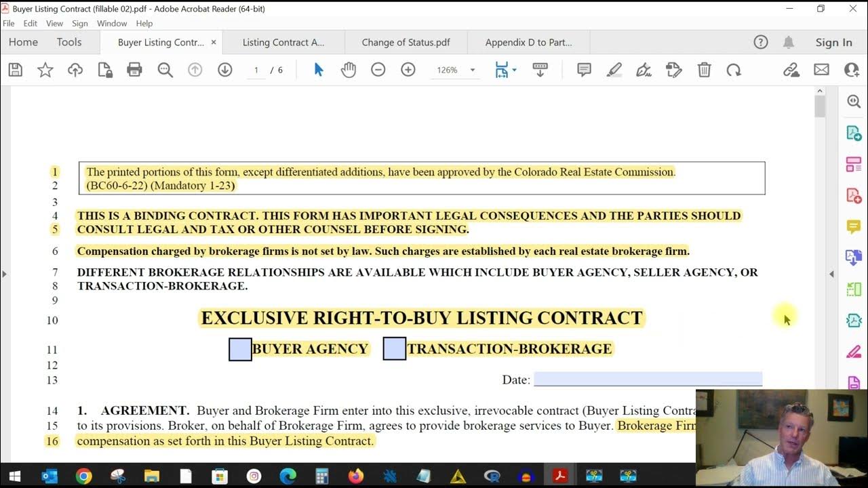Share a link to file
This screenshot has width=868, height=488.
pyautogui.click(x=791, y=70)
